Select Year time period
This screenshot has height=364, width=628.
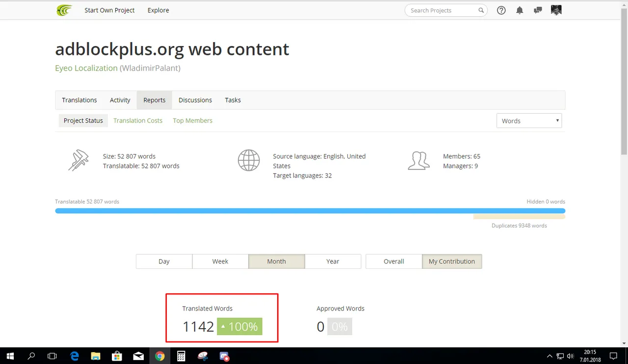point(333,261)
